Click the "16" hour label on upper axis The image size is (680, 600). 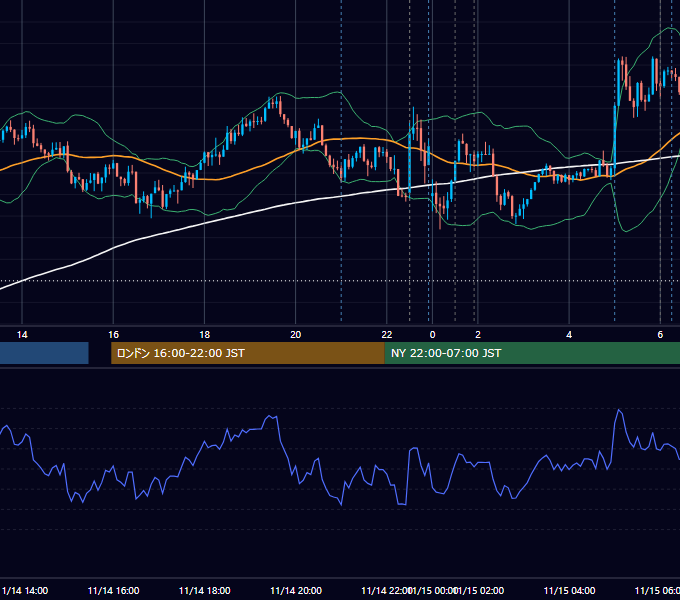(x=113, y=335)
